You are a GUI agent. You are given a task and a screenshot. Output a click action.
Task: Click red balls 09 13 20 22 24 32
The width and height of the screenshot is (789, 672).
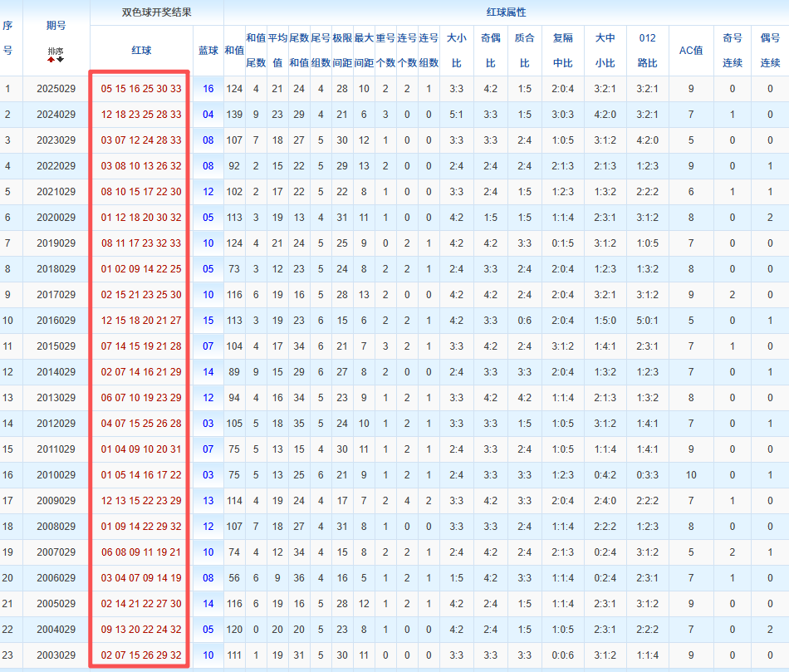(x=141, y=630)
